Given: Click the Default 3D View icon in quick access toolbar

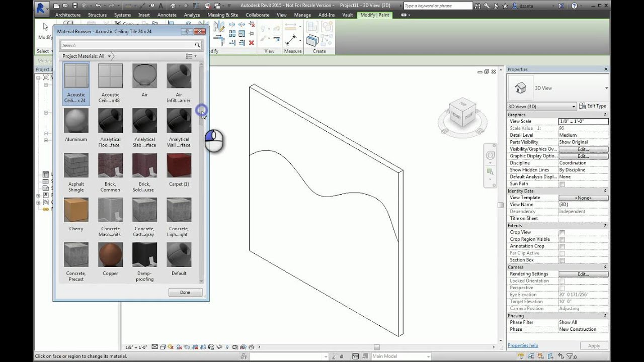Looking at the screenshot, I should pos(173,6).
